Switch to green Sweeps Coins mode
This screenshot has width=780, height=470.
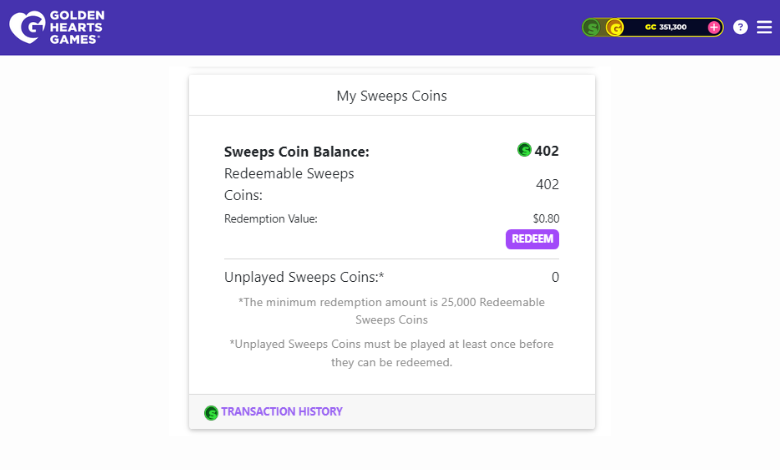click(x=592, y=27)
